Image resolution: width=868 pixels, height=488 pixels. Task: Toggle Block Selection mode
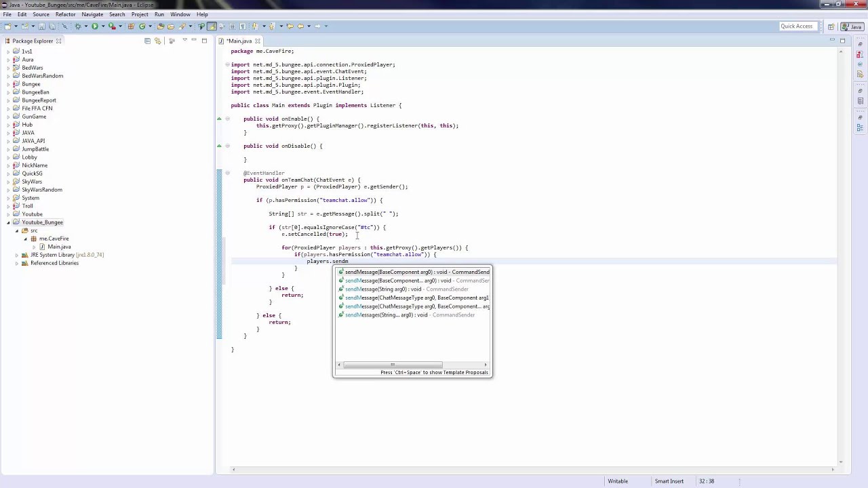pyautogui.click(x=233, y=26)
